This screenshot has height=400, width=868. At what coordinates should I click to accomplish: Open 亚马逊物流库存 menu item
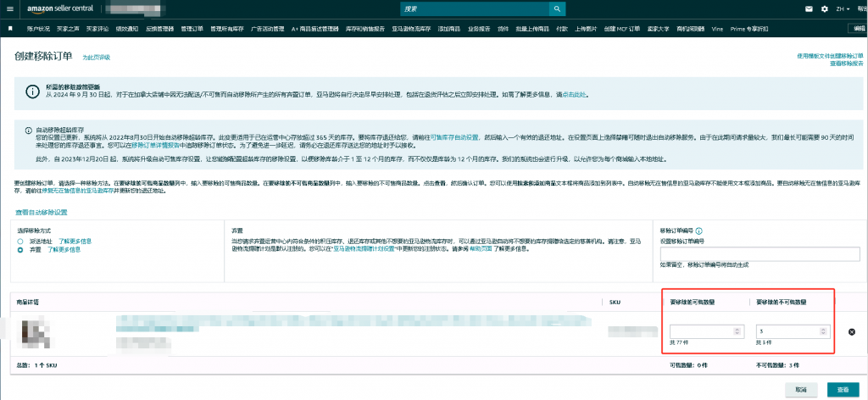pyautogui.click(x=411, y=29)
